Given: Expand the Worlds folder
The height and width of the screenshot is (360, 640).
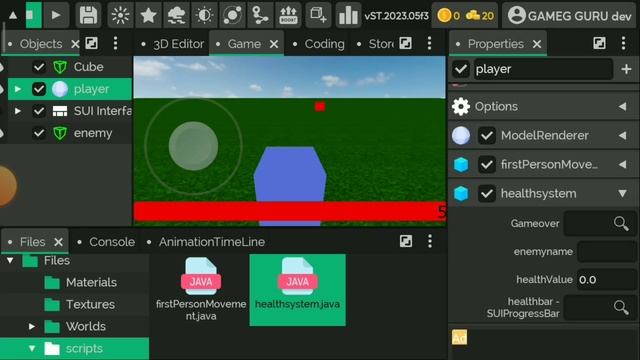Looking at the screenshot, I should click(x=31, y=327).
